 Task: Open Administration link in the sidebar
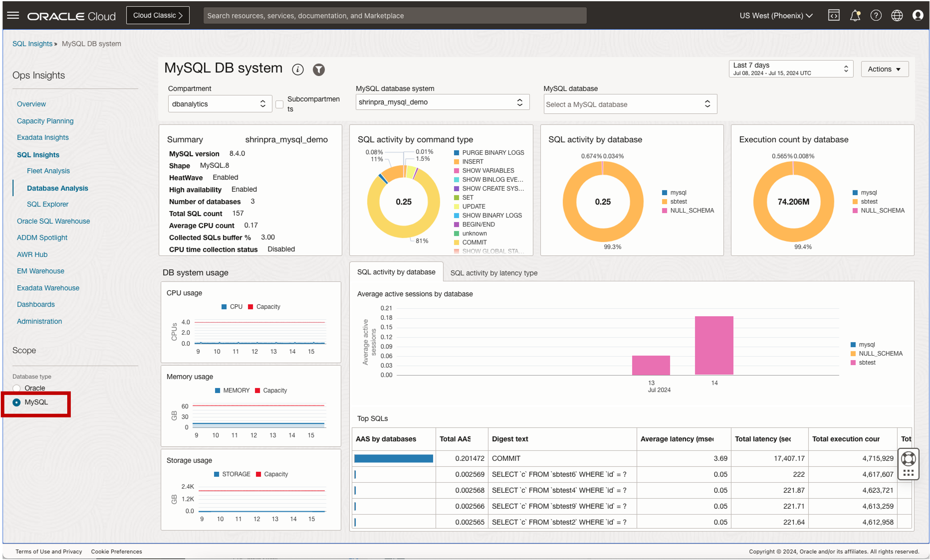[39, 321]
